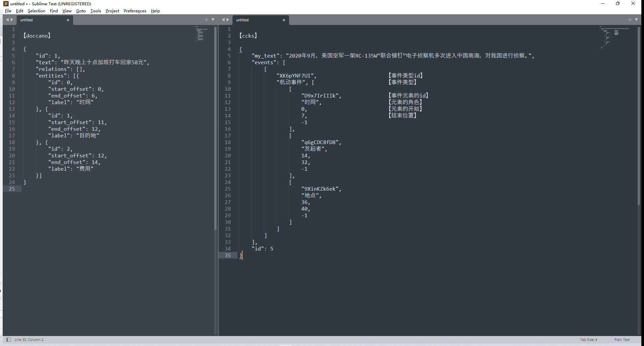Change Plain Text syntax setting
Viewport: 644px width, 346px height.
coord(622,340)
